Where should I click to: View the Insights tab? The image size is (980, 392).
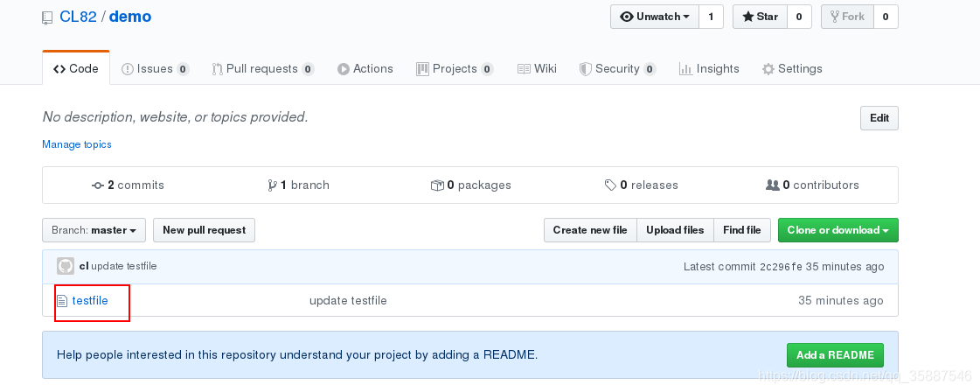(x=709, y=69)
